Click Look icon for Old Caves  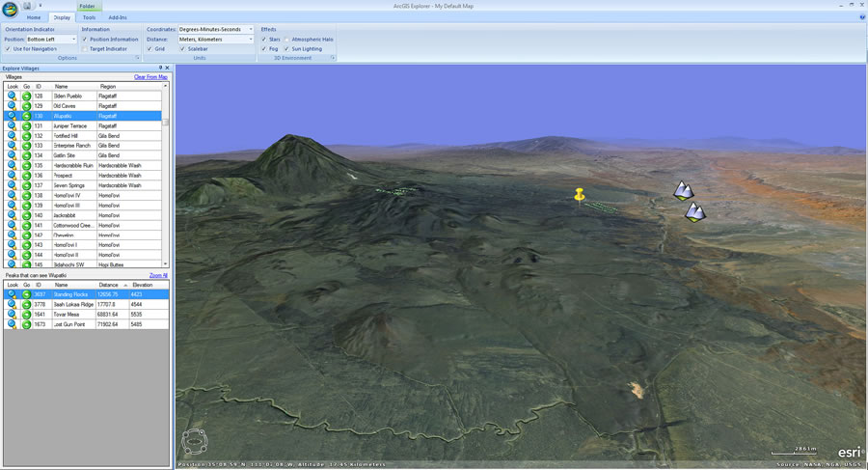click(13, 106)
